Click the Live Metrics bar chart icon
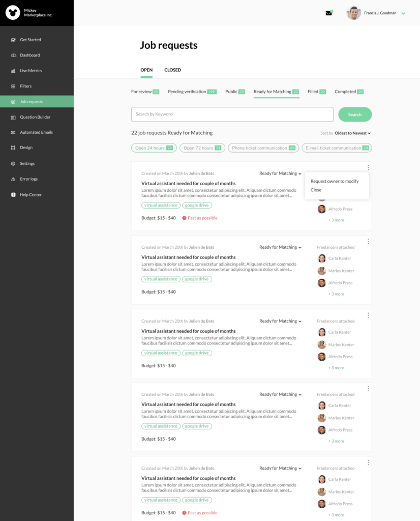Image resolution: width=420 pixels, height=521 pixels. pyautogui.click(x=13, y=71)
